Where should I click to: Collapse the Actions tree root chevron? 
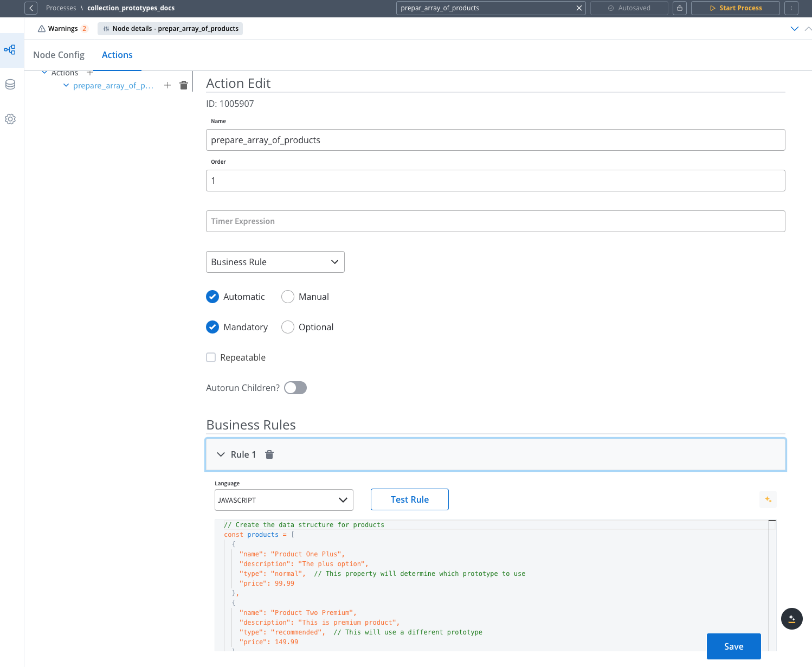coord(44,73)
